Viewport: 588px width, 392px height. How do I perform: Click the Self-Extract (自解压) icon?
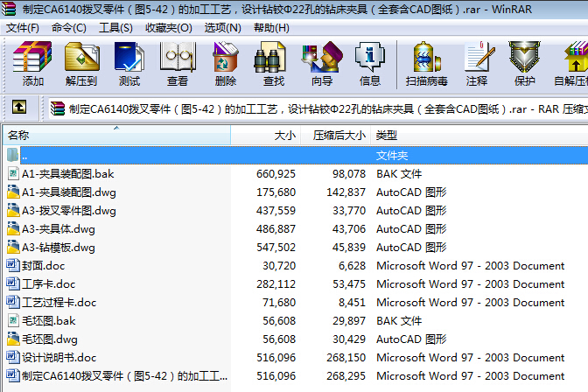coord(577,57)
